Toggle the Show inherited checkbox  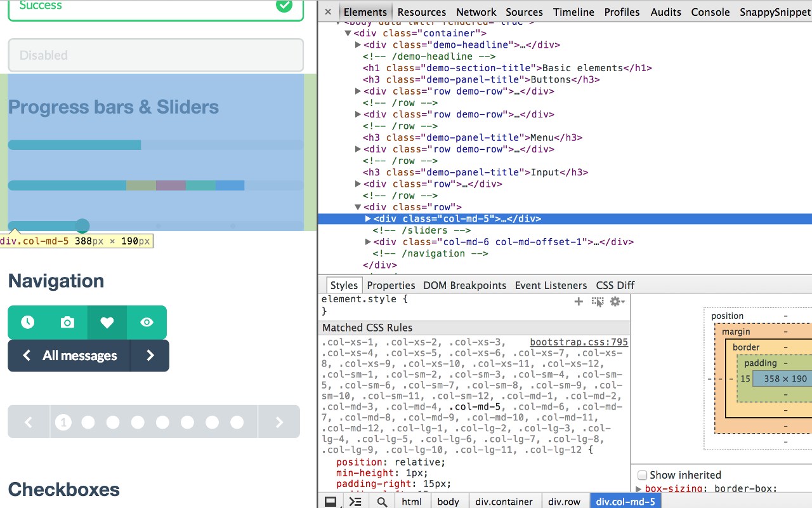642,475
